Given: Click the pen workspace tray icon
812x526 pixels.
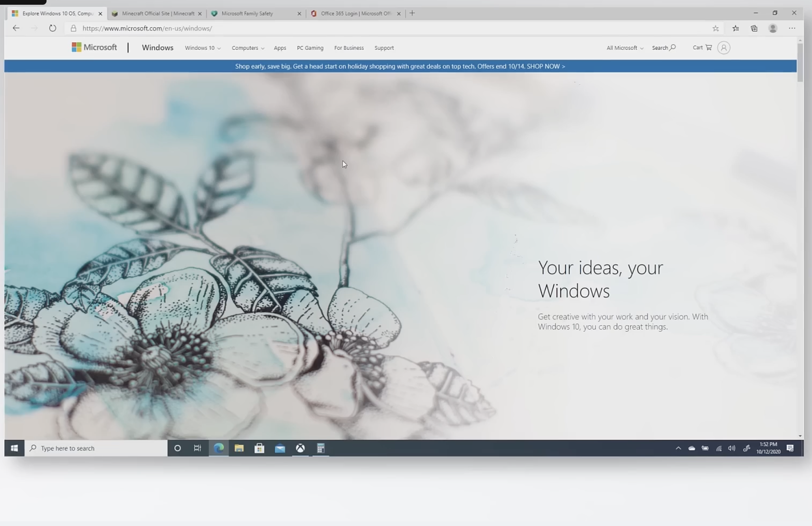Looking at the screenshot, I should pyautogui.click(x=746, y=448).
